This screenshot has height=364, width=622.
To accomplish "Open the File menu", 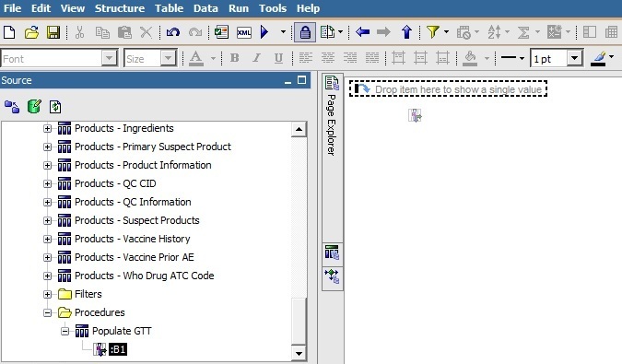I will click(x=12, y=8).
